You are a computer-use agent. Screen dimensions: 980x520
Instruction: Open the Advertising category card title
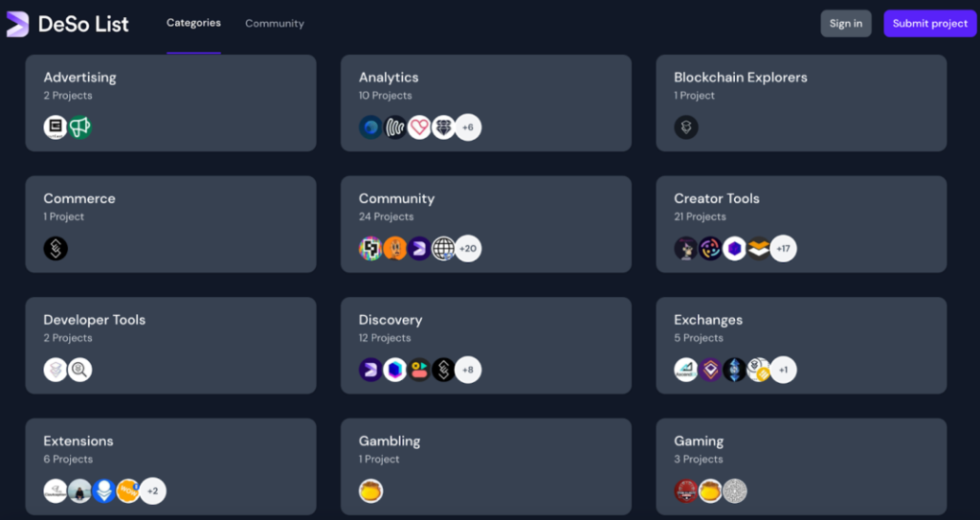coord(80,77)
